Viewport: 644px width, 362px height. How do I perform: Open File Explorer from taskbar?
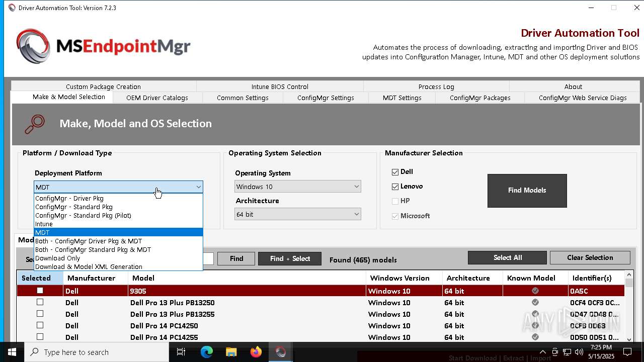(x=231, y=352)
